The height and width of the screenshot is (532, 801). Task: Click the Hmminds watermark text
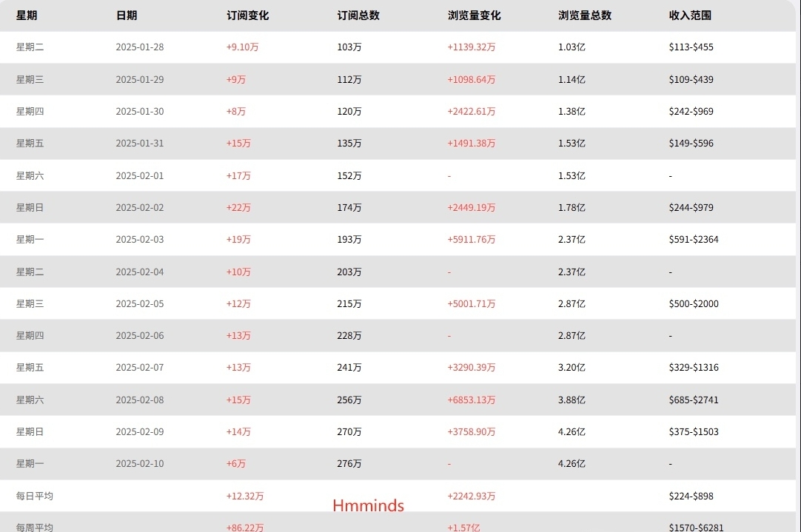coord(369,505)
